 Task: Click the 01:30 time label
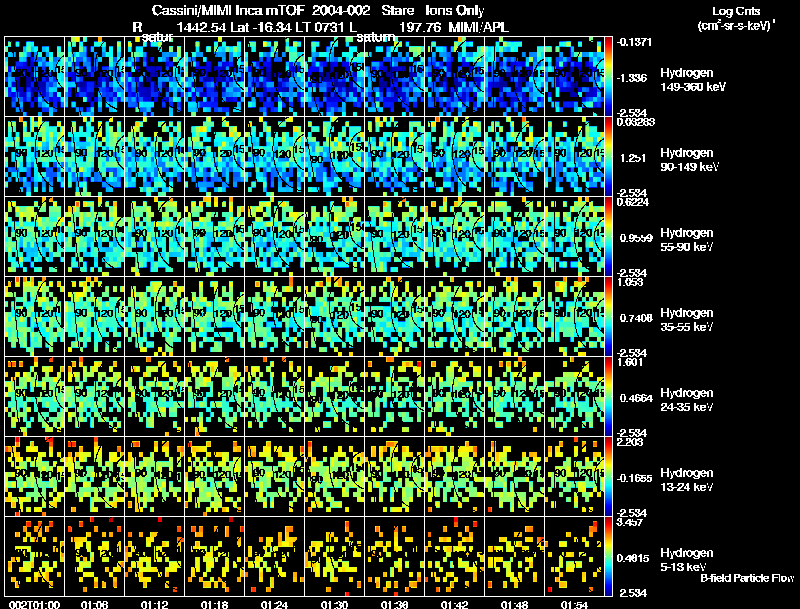pos(335,605)
